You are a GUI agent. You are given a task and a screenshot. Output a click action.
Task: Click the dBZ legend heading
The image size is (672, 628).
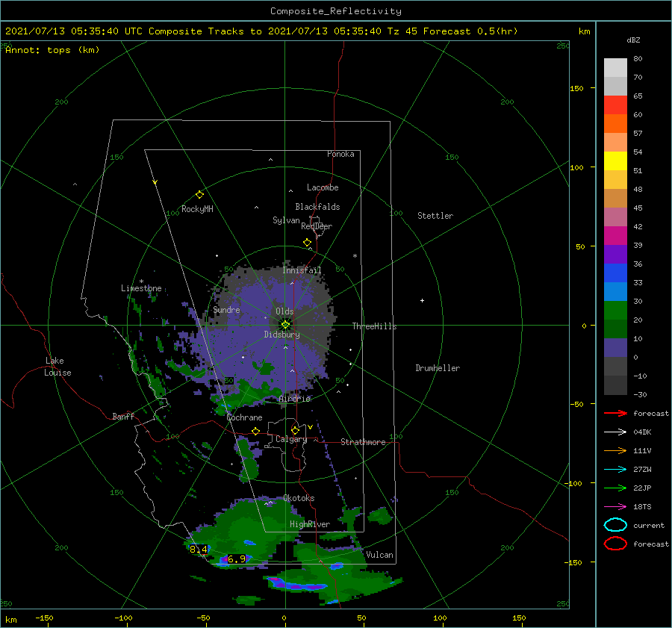(633, 40)
